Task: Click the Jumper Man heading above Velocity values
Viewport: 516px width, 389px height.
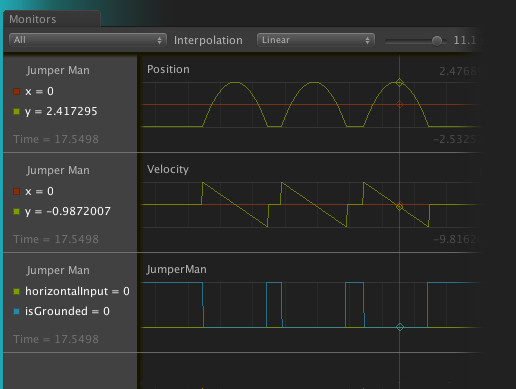Action: (58, 170)
